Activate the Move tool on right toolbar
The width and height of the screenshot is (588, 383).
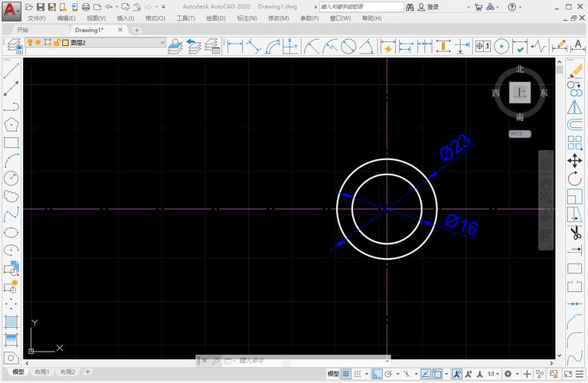coord(574,160)
